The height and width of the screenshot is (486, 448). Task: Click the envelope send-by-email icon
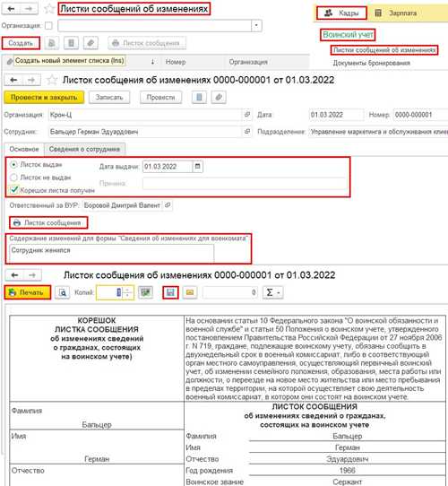190,292
